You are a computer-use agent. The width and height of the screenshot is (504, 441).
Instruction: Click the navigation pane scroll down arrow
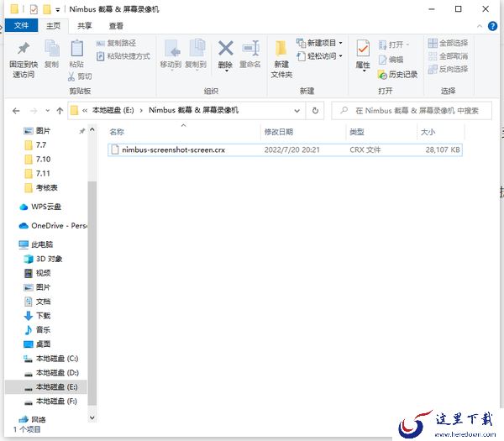click(x=92, y=417)
